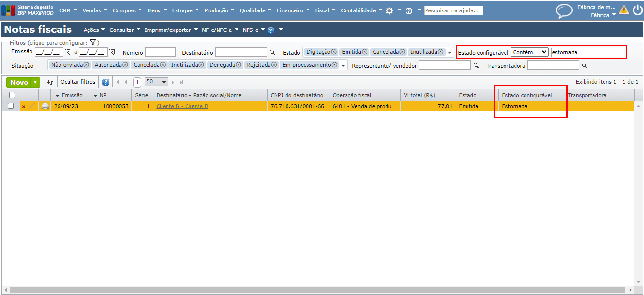The height and width of the screenshot is (295, 644).
Task: Click the green Novo button
Action: pyautogui.click(x=19, y=82)
